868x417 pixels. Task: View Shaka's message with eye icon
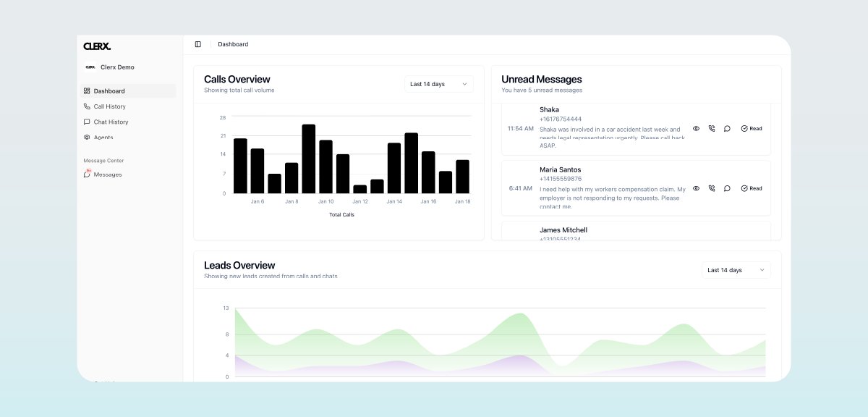[696, 128]
